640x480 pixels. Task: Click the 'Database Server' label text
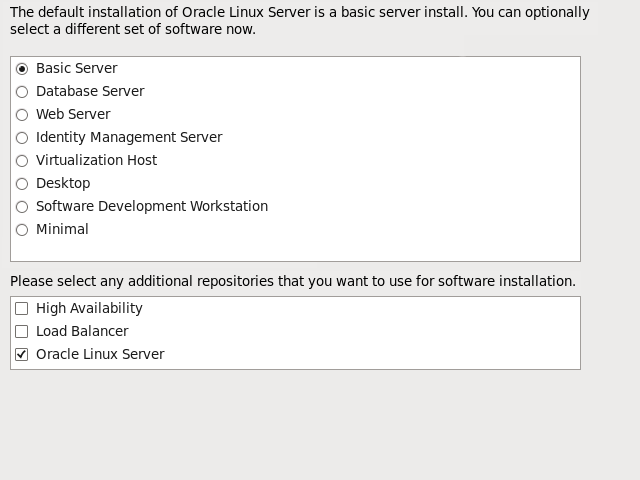point(90,91)
